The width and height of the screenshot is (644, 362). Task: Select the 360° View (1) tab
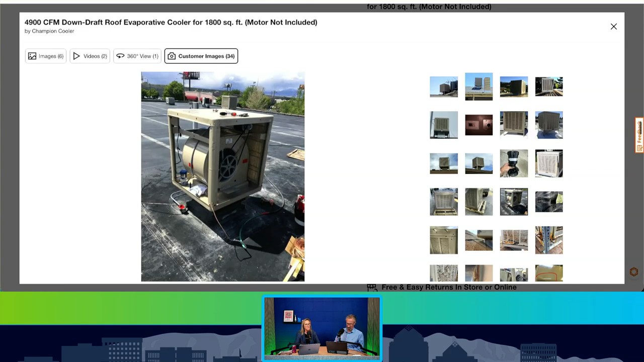coord(137,56)
